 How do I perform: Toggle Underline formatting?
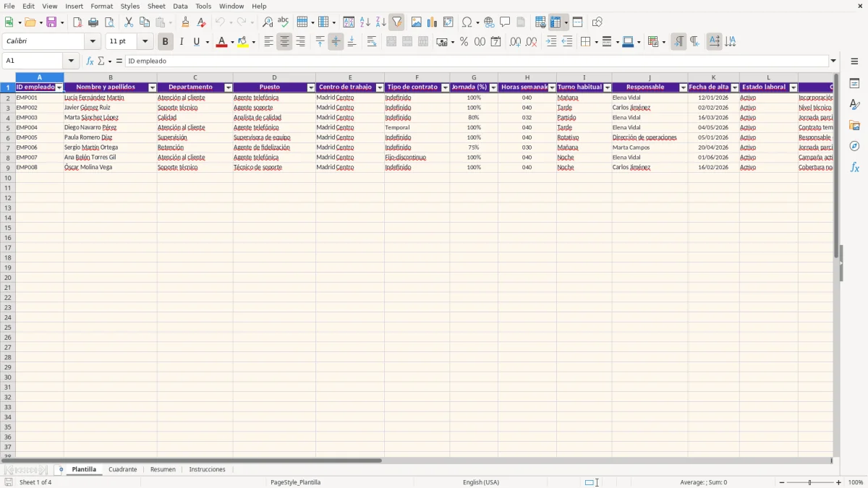pos(196,42)
